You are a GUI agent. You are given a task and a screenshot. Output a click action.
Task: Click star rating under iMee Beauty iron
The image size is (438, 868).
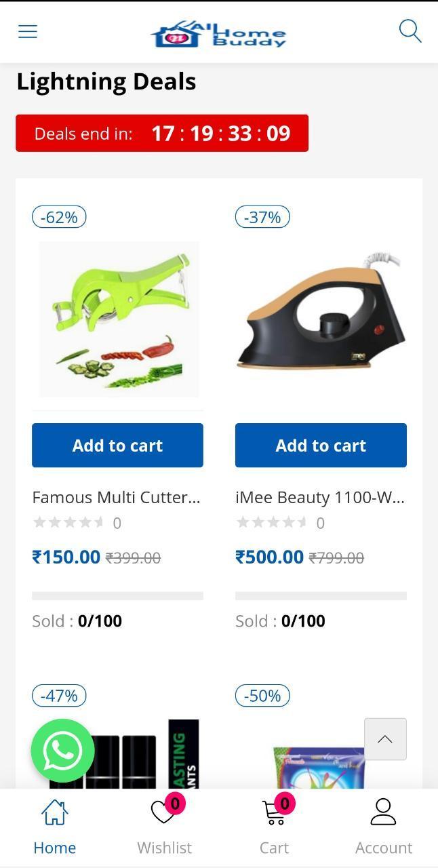pos(273,522)
